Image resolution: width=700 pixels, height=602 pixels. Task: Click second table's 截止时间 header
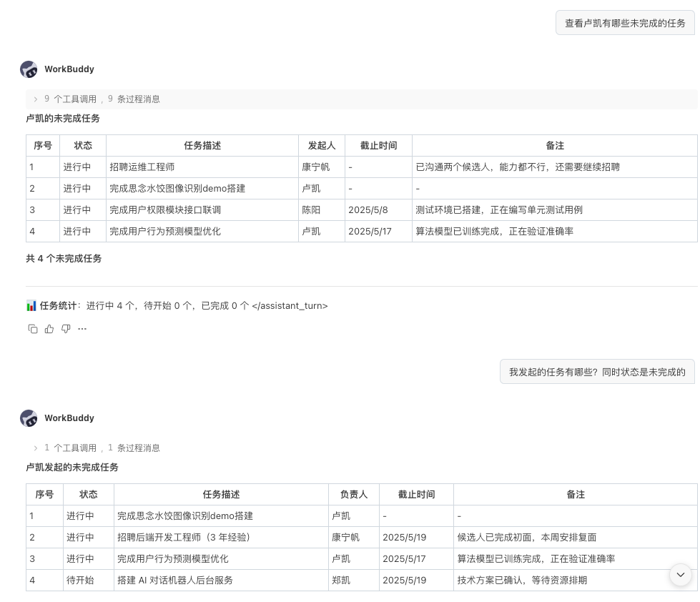point(416,495)
